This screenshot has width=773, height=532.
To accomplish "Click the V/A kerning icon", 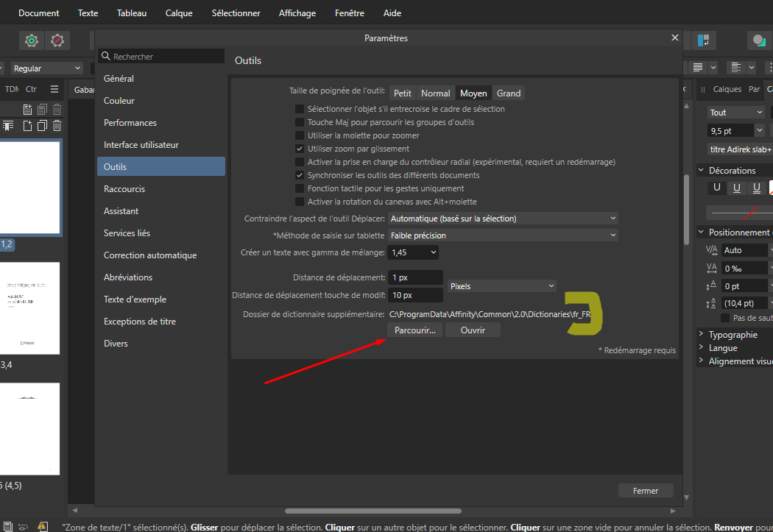I will tap(711, 249).
